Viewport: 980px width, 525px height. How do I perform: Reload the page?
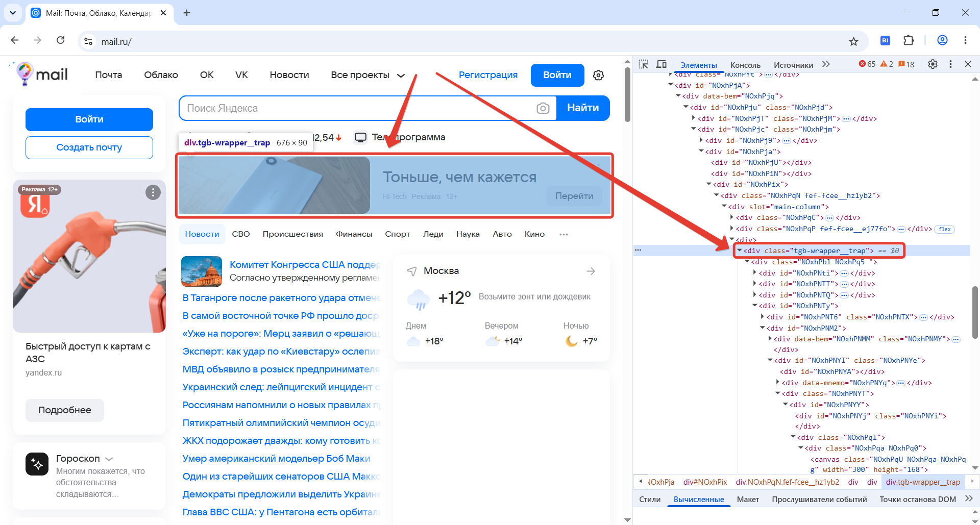pos(60,40)
